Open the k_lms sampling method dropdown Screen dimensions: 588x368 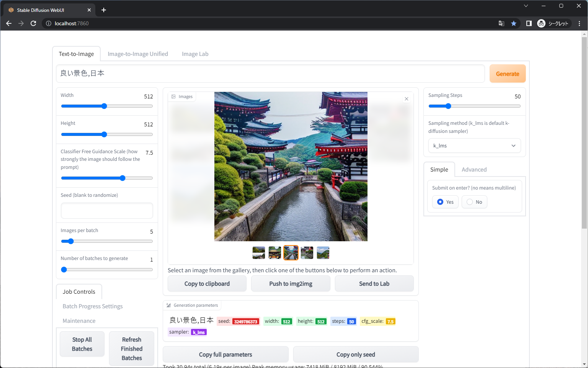pos(474,146)
